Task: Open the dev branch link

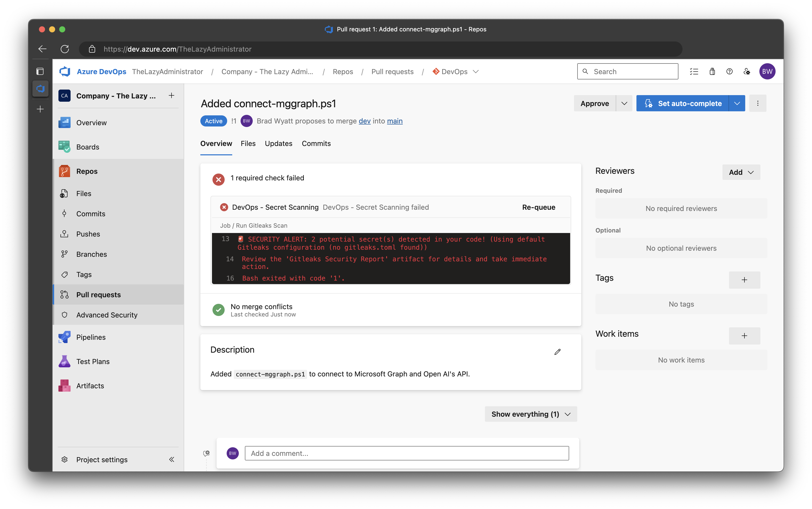Action: point(365,121)
